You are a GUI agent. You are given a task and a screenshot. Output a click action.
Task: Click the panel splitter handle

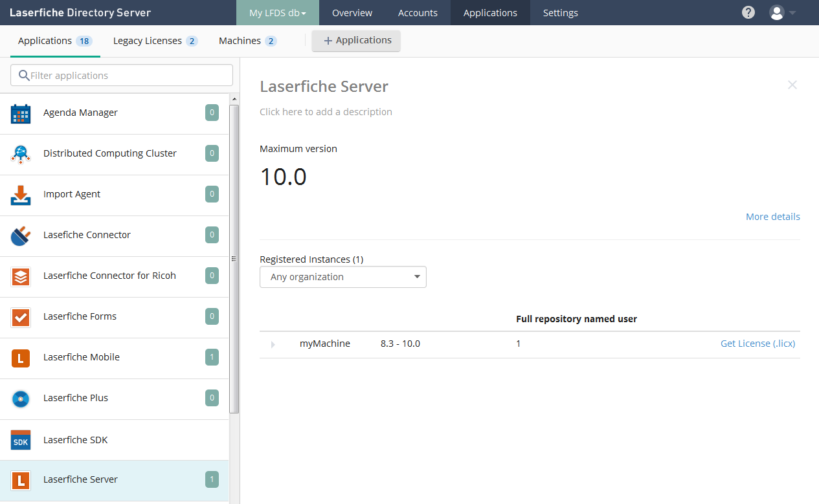pos(234,259)
